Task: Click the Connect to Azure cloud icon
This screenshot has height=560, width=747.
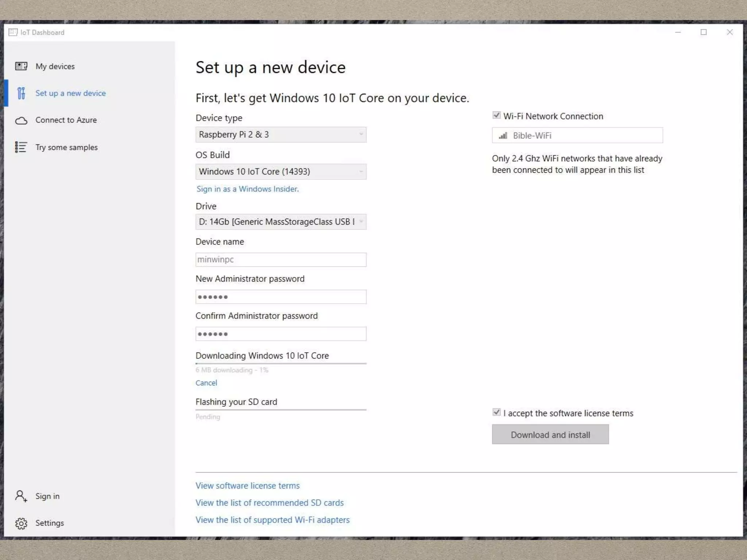Action: pyautogui.click(x=21, y=120)
